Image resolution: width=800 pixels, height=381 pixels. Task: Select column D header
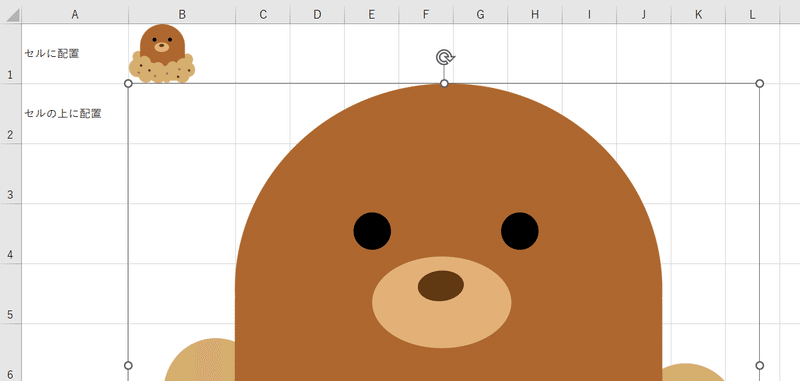pyautogui.click(x=317, y=15)
